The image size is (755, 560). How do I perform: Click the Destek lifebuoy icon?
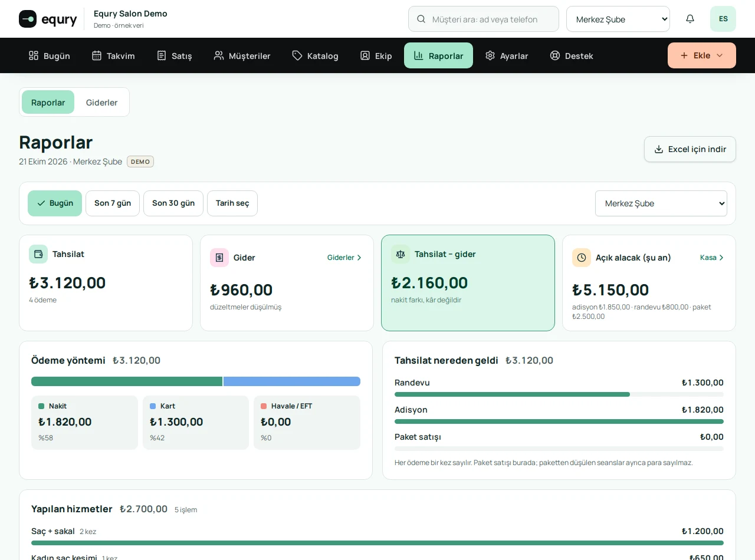555,55
